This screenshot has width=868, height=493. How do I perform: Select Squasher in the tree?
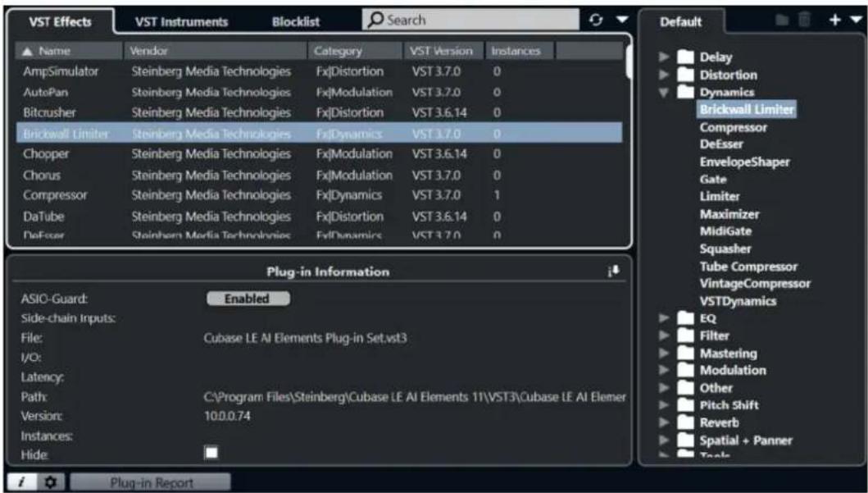pos(725,249)
